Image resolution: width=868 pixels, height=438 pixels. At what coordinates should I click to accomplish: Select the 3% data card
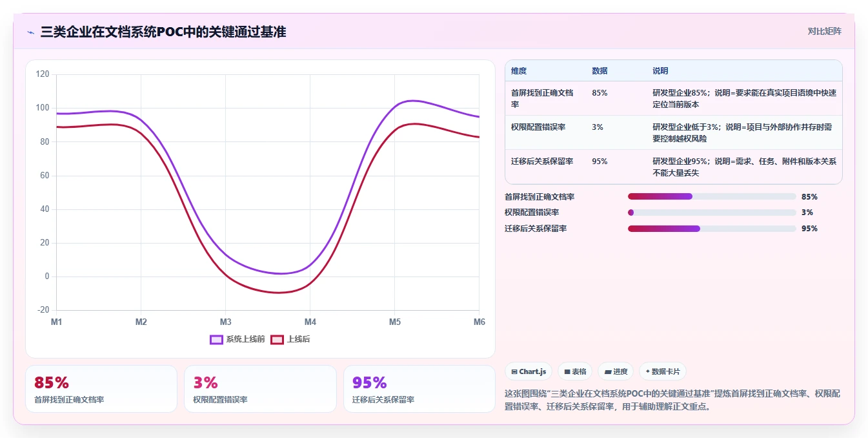click(260, 389)
